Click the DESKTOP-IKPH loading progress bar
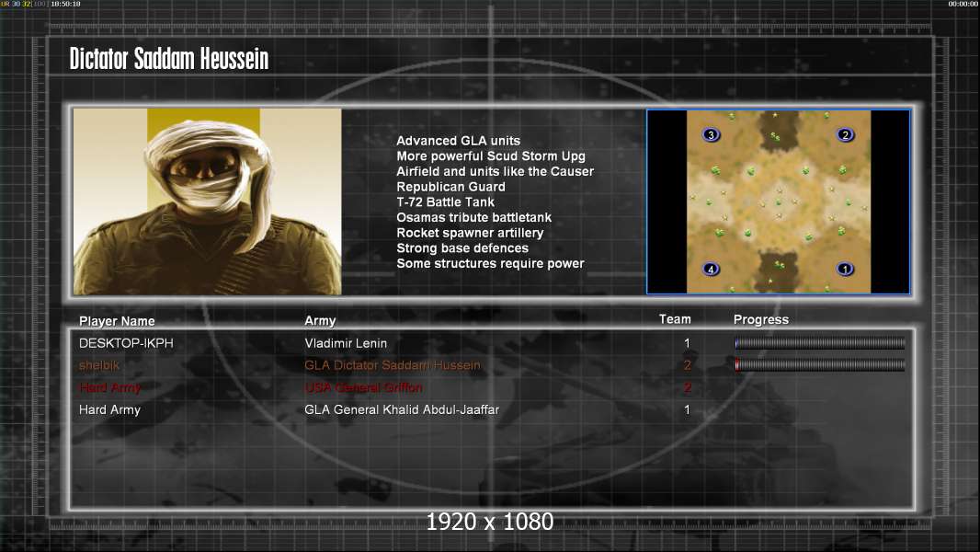The image size is (980, 552). (819, 343)
